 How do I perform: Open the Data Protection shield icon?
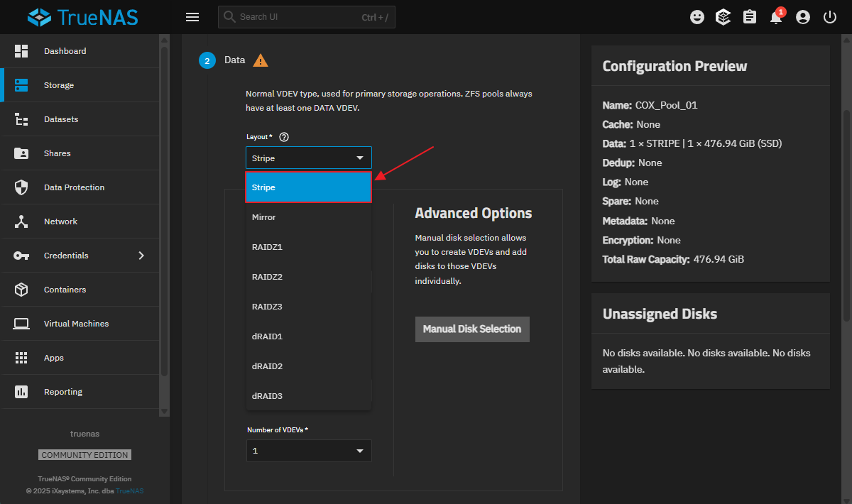(x=21, y=187)
